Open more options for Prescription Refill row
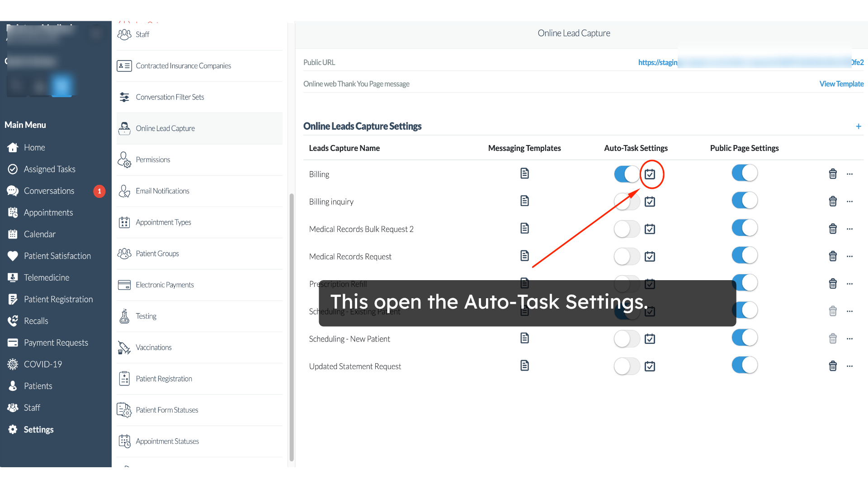 (x=850, y=284)
